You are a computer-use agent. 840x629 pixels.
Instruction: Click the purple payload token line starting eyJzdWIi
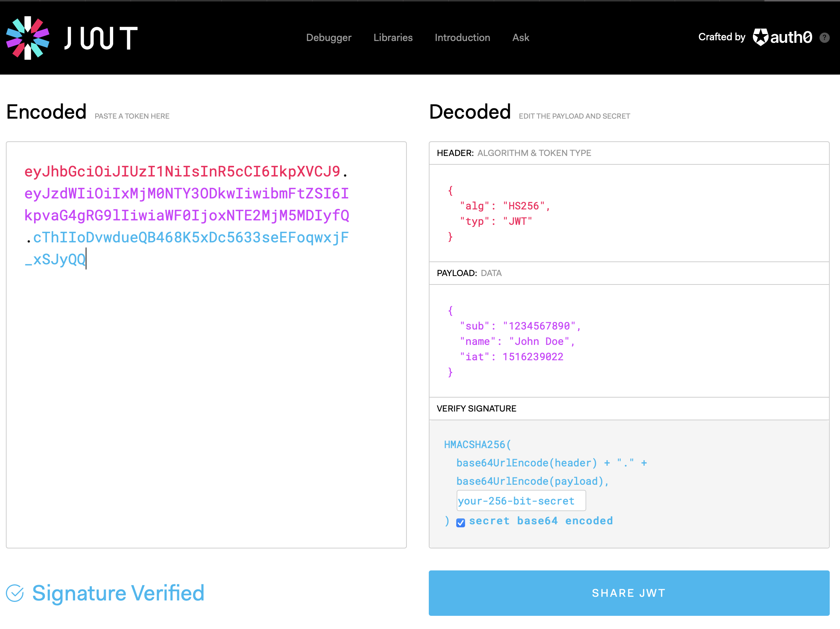(x=186, y=194)
